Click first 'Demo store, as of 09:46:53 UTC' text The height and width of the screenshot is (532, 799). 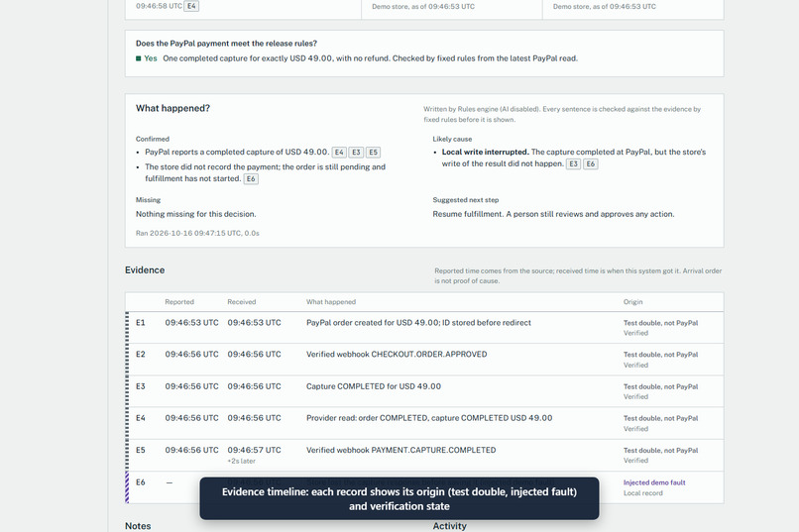[423, 7]
